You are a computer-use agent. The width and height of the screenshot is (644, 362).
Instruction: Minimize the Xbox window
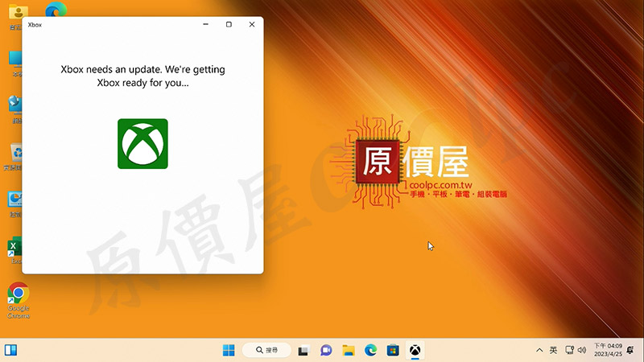click(206, 25)
